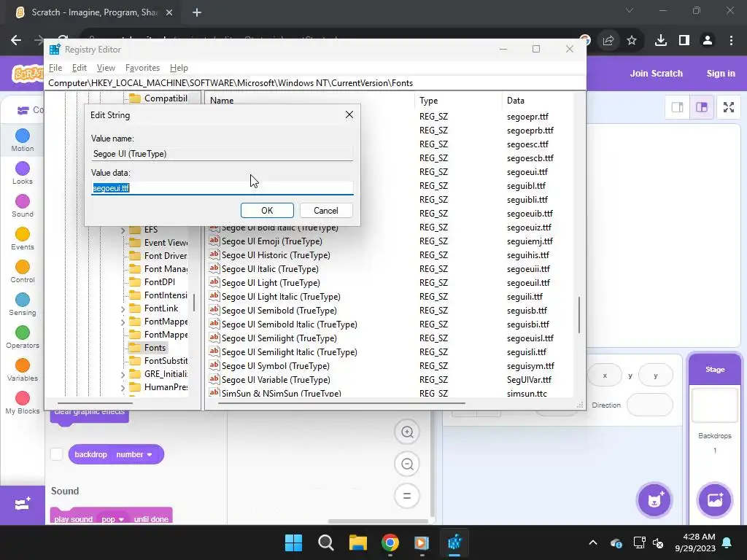Switch to the small stage layout

(x=678, y=107)
